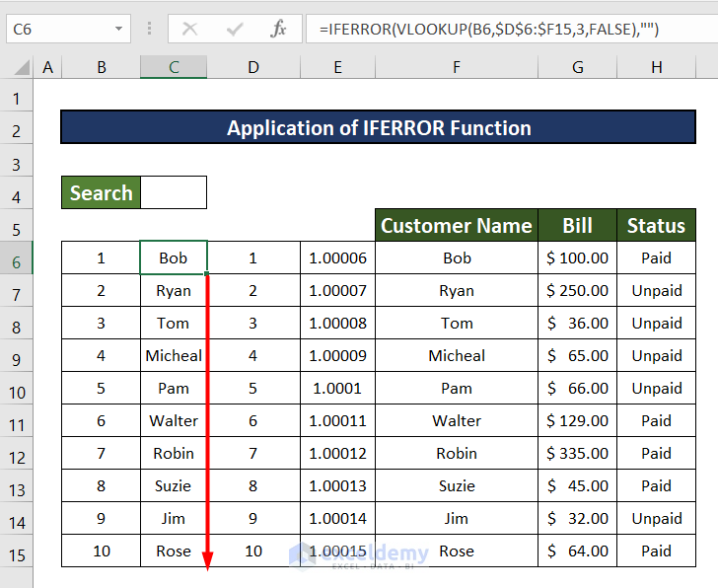Select column F header

click(x=457, y=67)
